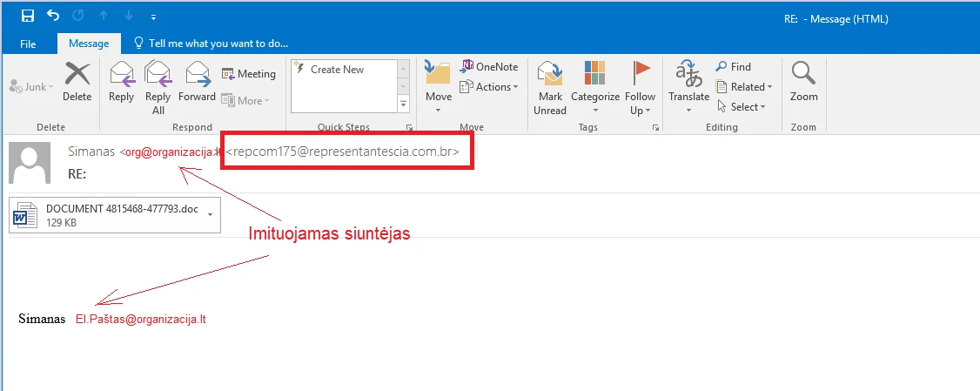The width and height of the screenshot is (980, 391).
Task: Open the Junk dropdown
Action: [31, 87]
